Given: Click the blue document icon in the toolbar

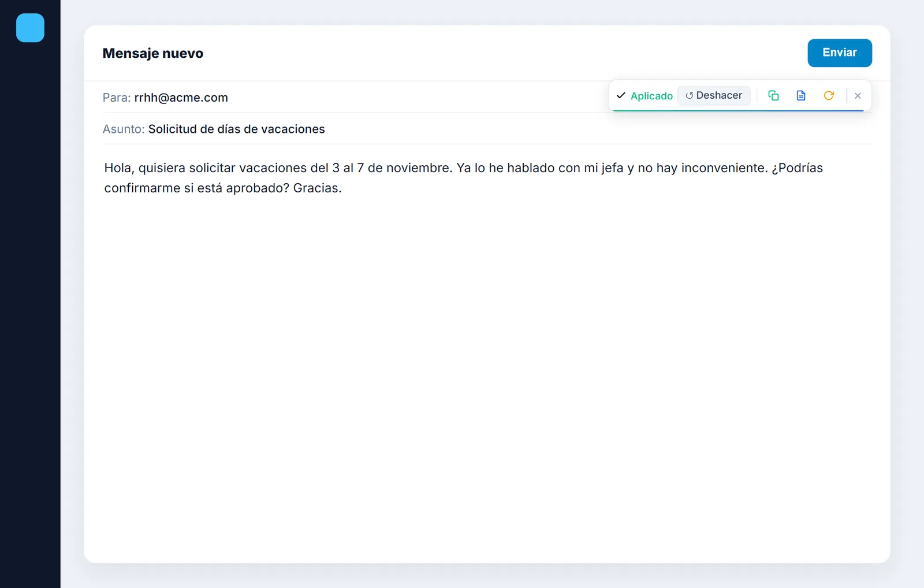Looking at the screenshot, I should click(x=801, y=95).
